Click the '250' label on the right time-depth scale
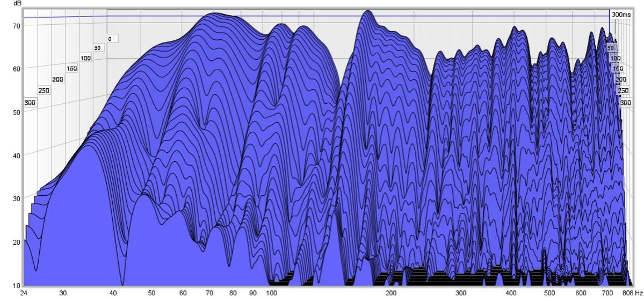Screen dimensions: 644x299 623,90
